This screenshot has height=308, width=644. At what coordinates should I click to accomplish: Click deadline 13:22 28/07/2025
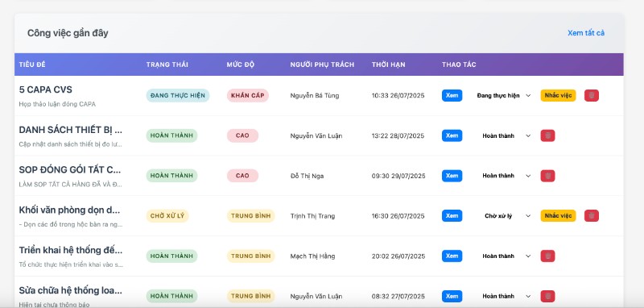(398, 135)
